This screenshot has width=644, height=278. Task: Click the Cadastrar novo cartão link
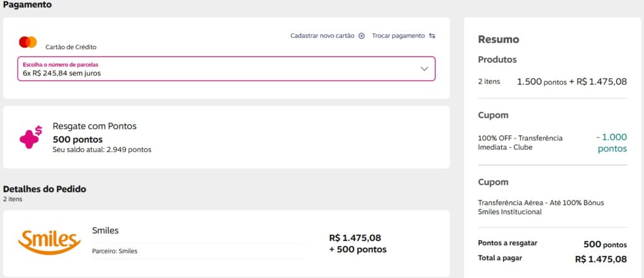click(x=322, y=36)
